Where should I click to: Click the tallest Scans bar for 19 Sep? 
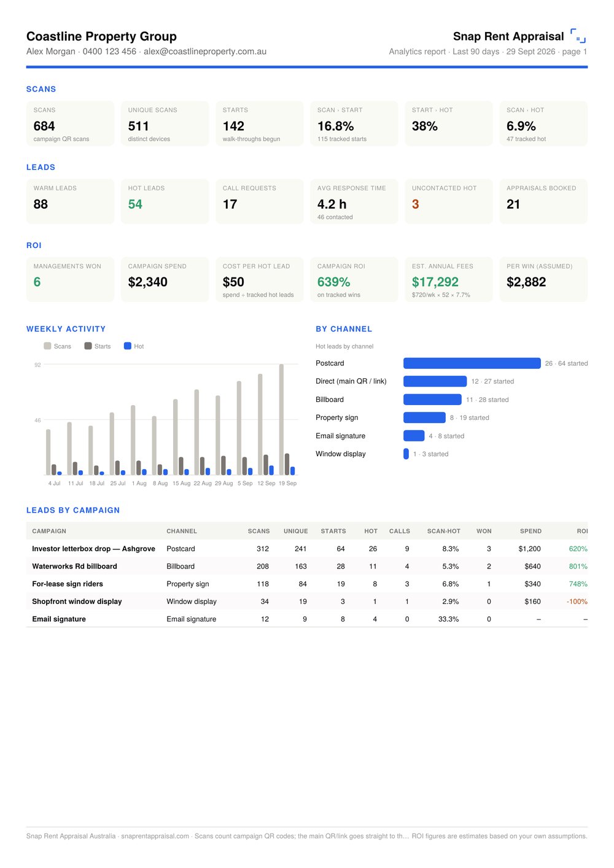281,419
